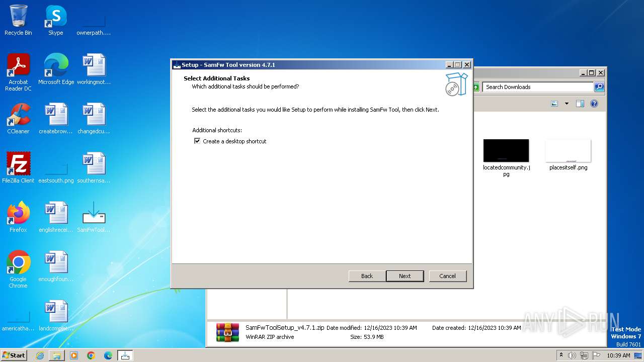Screen dimensions: 644x362
Task: Select the changedcu Word document icon
Action: pos(94,119)
